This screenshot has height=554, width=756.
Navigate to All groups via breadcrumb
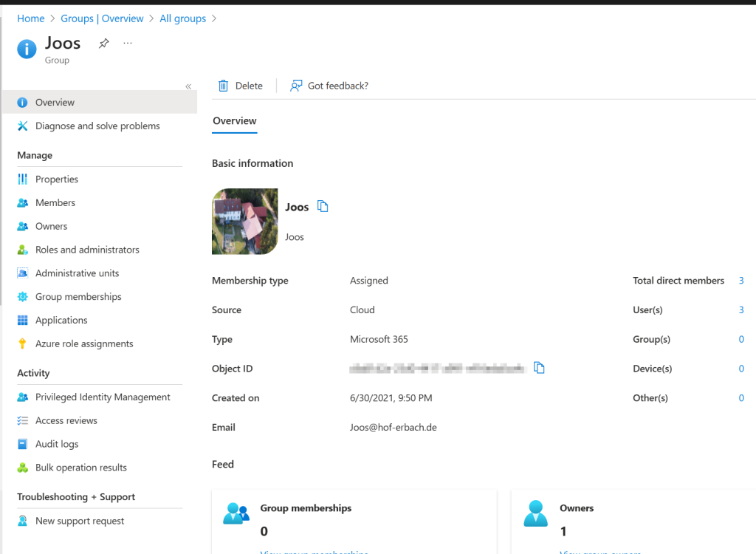pyautogui.click(x=182, y=18)
